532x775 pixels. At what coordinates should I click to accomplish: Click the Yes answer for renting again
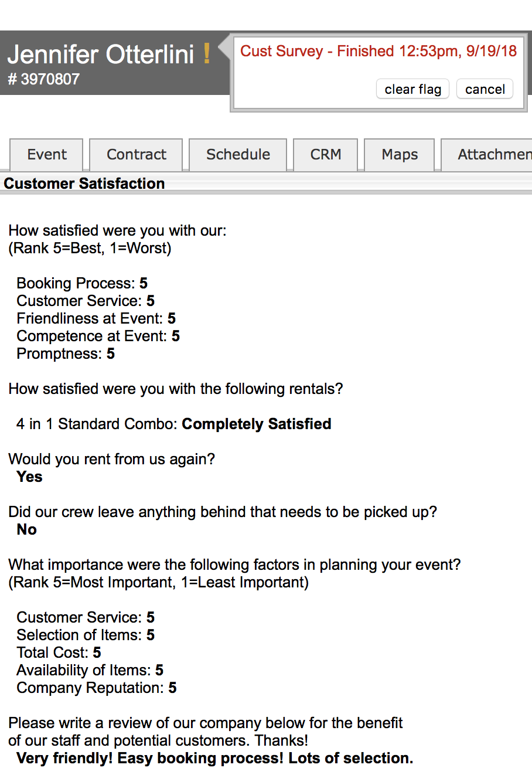(29, 477)
